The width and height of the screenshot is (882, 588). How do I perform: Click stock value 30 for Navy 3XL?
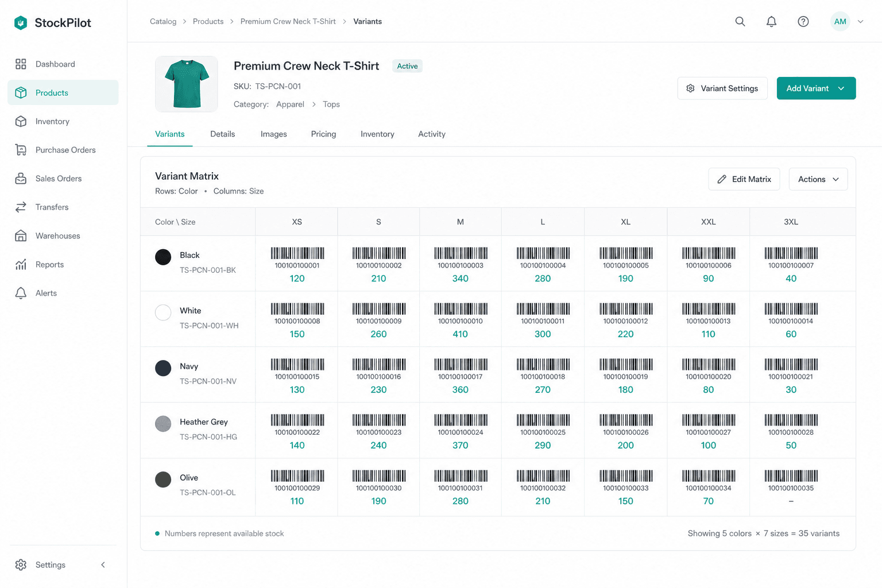point(791,390)
